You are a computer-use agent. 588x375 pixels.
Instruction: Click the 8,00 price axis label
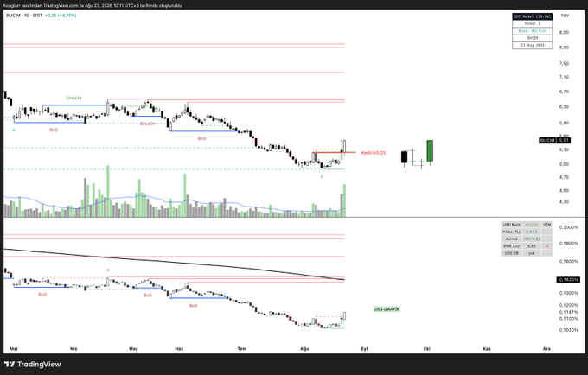coord(564,48)
